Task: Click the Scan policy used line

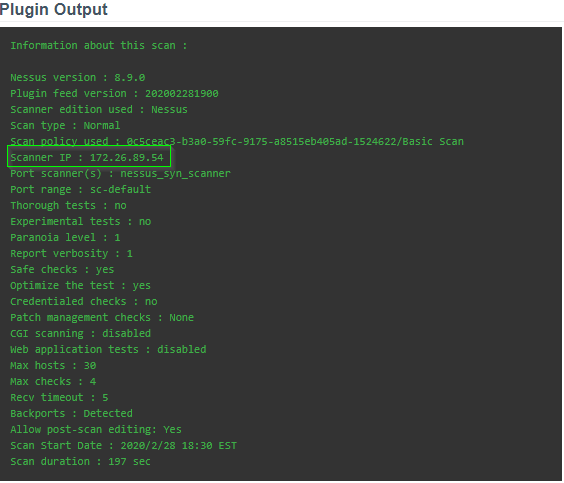Action: pos(237,141)
